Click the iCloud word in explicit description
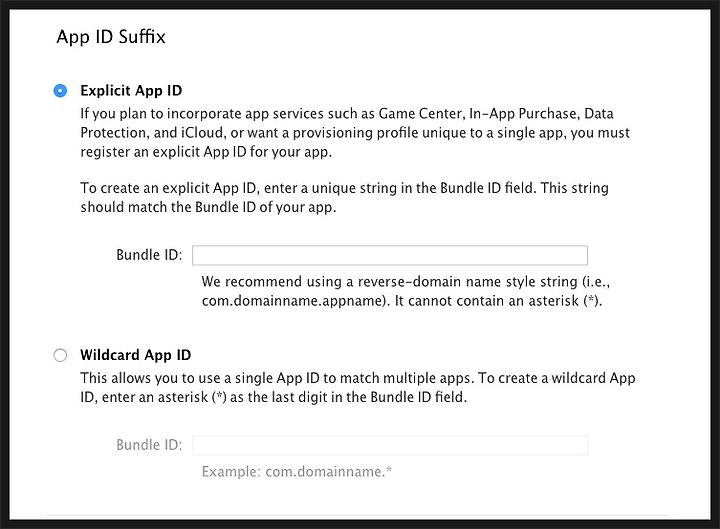Image resolution: width=720 pixels, height=529 pixels. pos(202,133)
